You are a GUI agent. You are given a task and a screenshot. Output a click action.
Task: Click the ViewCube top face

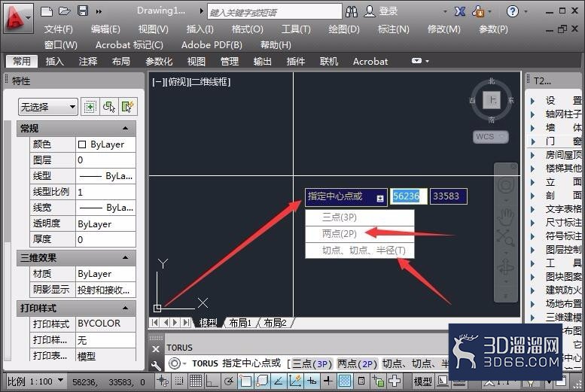[492, 100]
